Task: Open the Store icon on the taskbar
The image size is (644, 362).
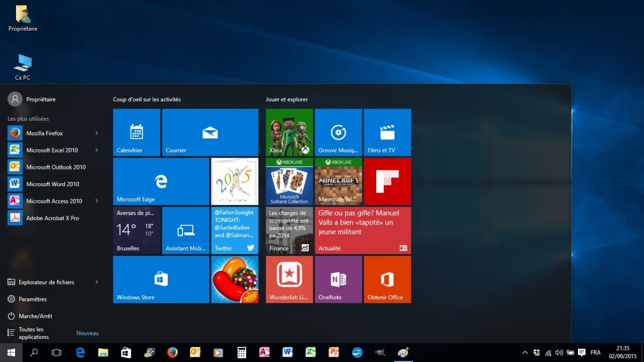Action: click(126, 352)
